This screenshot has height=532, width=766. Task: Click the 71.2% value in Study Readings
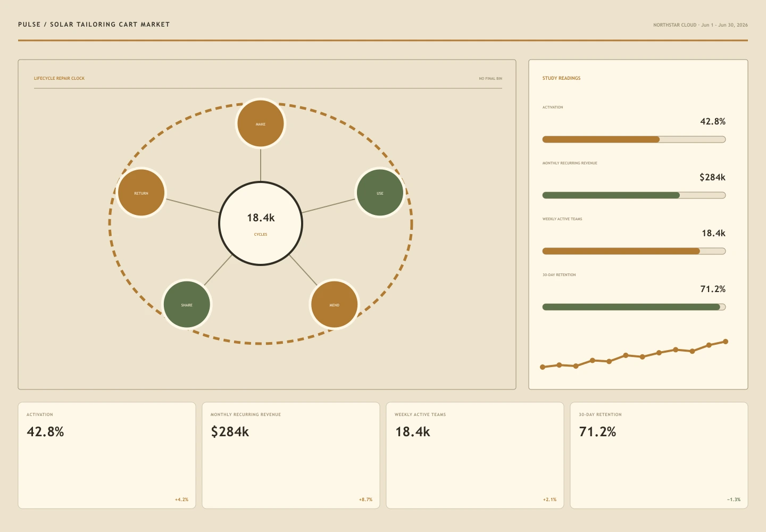pyautogui.click(x=713, y=289)
